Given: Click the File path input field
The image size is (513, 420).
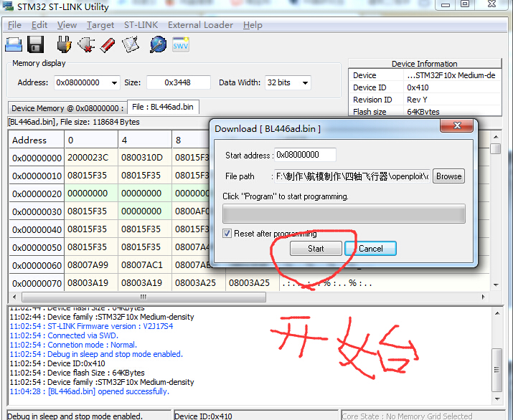Looking at the screenshot, I should 352,176.
